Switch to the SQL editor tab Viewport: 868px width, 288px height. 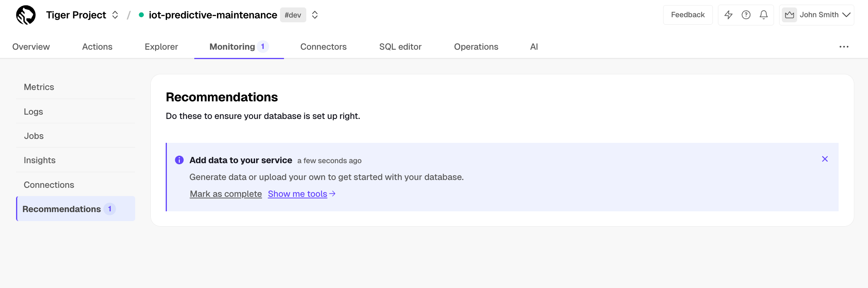pyautogui.click(x=400, y=47)
